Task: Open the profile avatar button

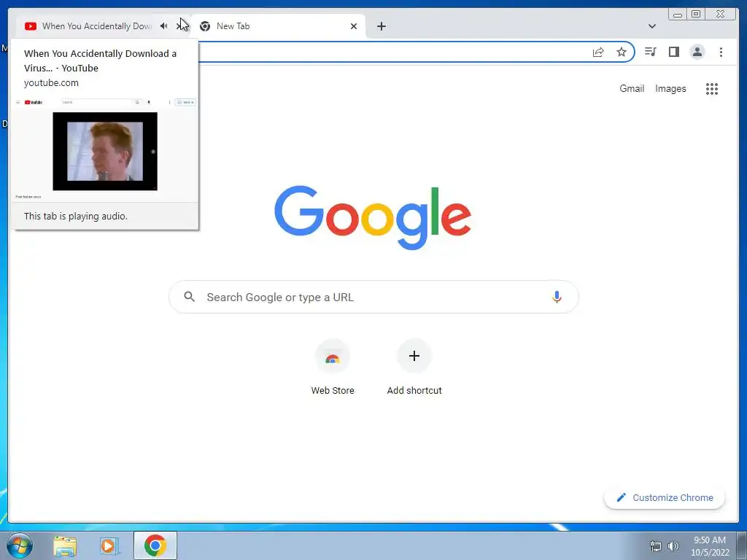Action: (697, 52)
